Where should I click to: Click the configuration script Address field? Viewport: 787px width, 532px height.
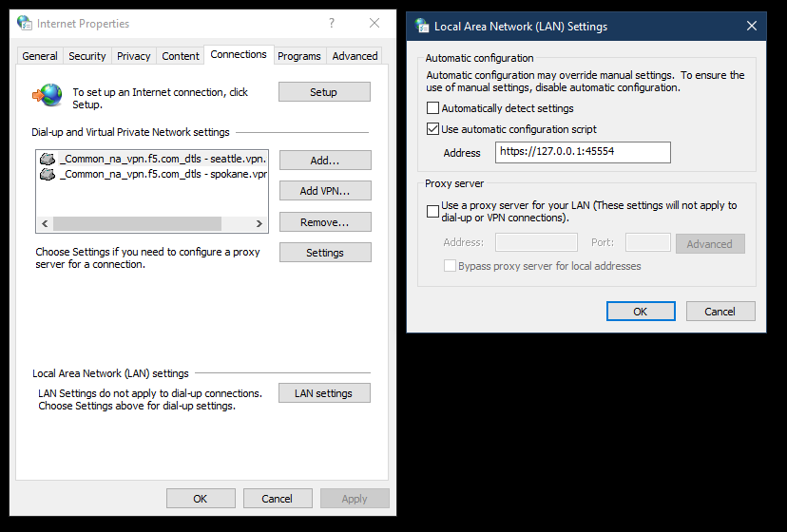click(583, 152)
